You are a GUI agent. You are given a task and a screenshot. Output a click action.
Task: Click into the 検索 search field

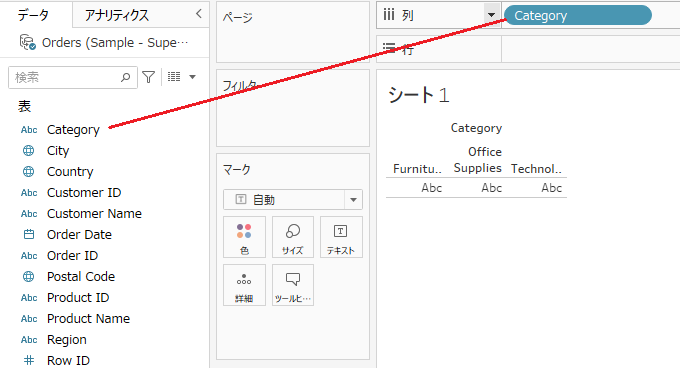[66, 78]
